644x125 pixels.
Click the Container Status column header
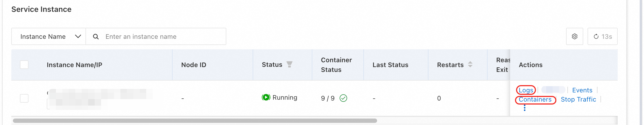point(336,65)
